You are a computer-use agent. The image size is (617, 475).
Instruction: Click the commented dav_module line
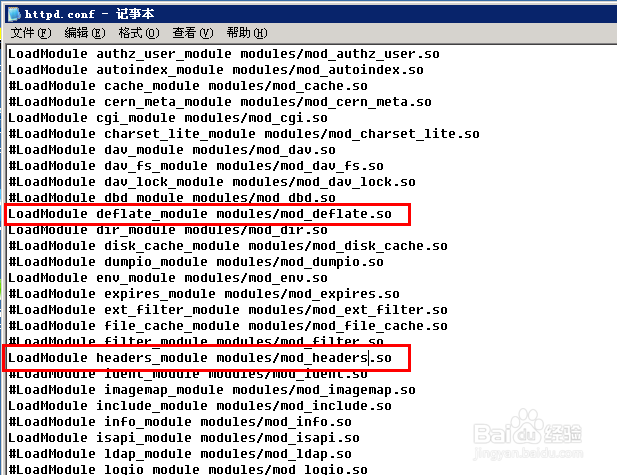[172, 150]
